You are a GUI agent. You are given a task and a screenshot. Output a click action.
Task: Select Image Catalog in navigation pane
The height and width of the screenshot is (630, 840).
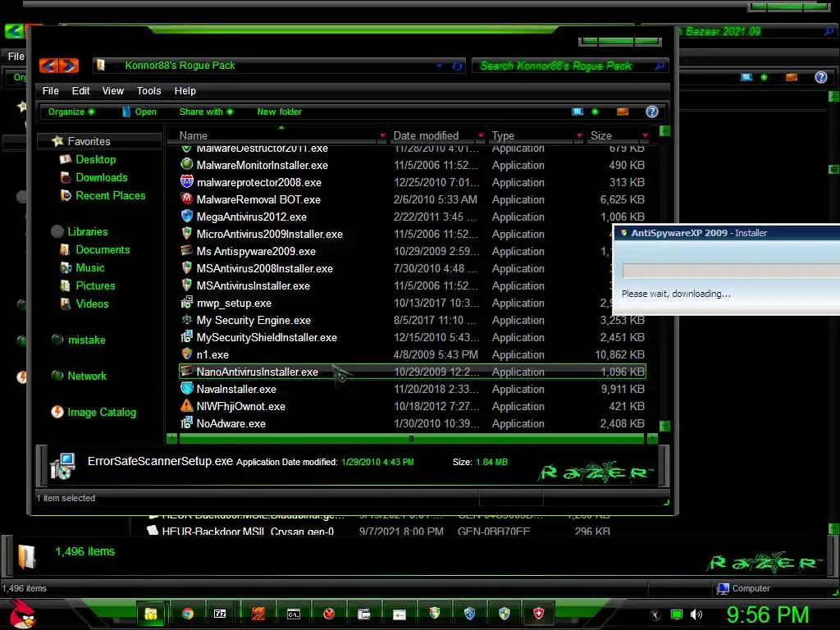tap(102, 412)
